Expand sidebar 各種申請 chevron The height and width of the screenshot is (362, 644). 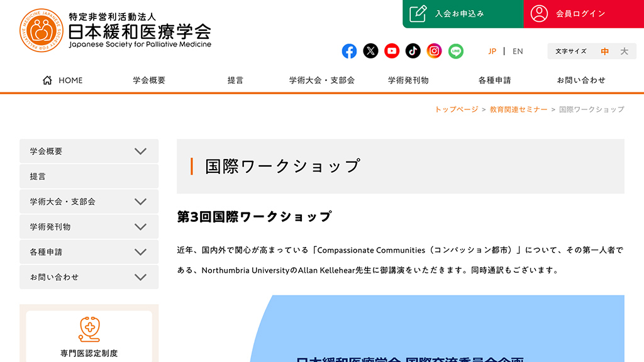(140, 252)
